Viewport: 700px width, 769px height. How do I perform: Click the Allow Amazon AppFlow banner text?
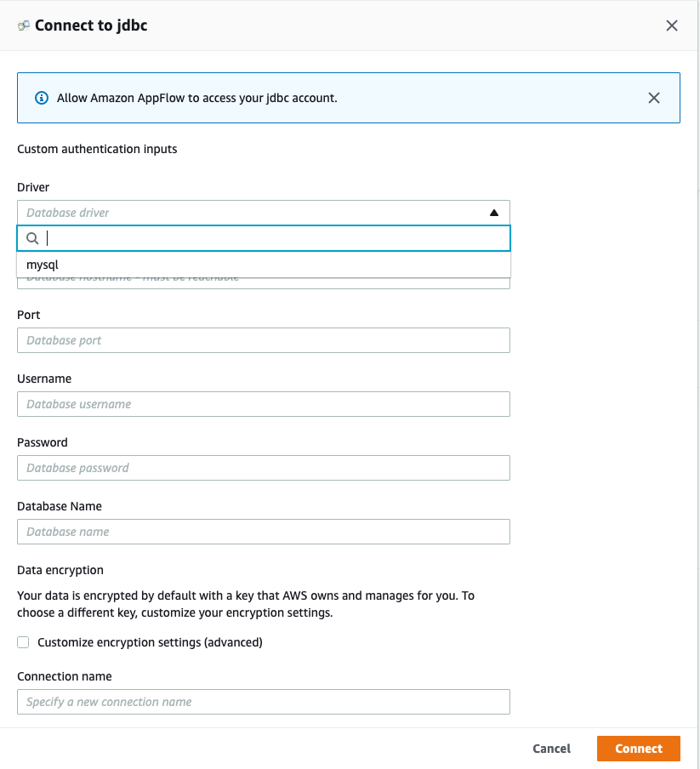click(197, 98)
